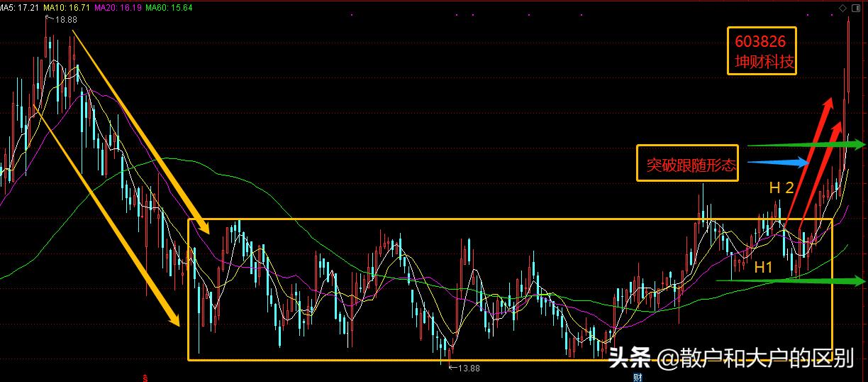Click the MA5: 17.21 indicator label

(x=19, y=6)
